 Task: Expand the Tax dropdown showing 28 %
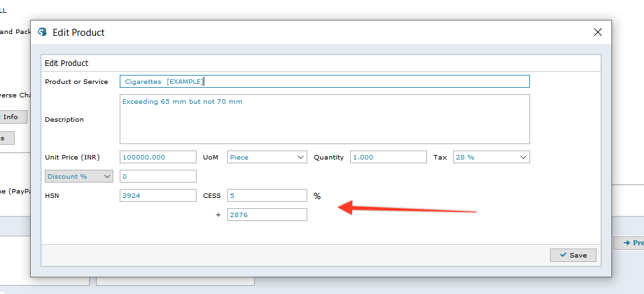pyautogui.click(x=491, y=158)
